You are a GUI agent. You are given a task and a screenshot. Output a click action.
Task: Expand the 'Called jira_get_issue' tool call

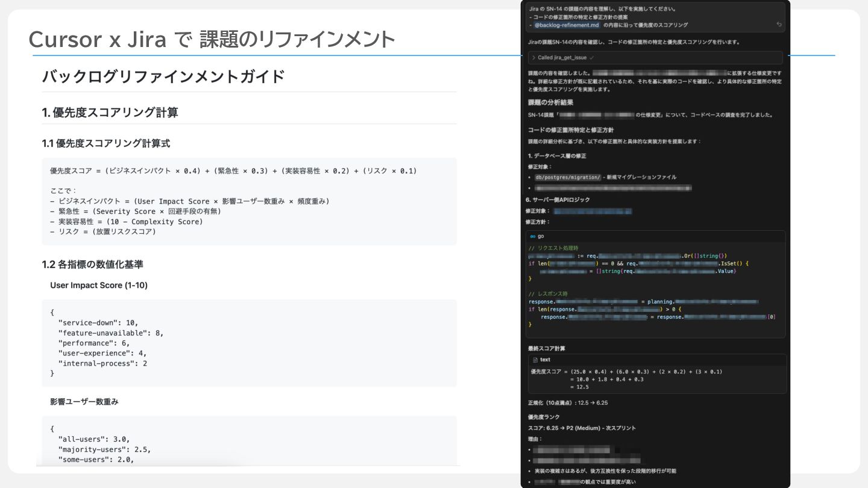(655, 57)
